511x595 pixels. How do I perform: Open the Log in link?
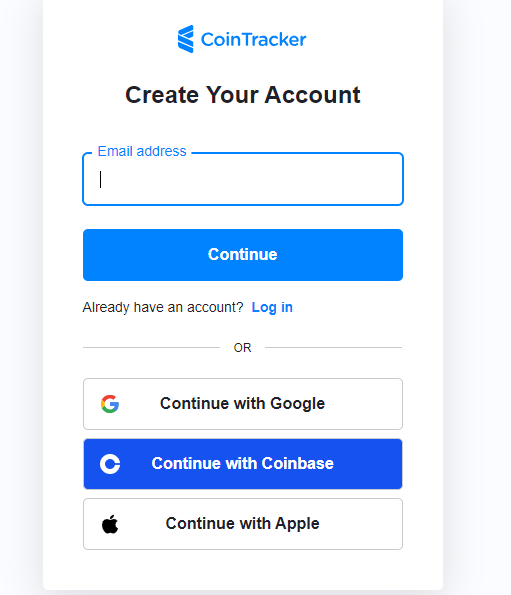pyautogui.click(x=272, y=307)
